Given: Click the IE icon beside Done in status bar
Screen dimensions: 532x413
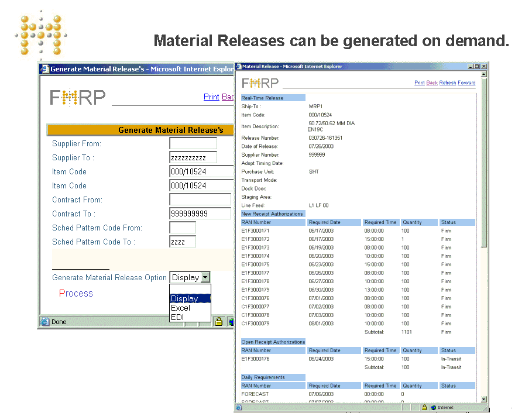Looking at the screenshot, I should pos(45,321).
